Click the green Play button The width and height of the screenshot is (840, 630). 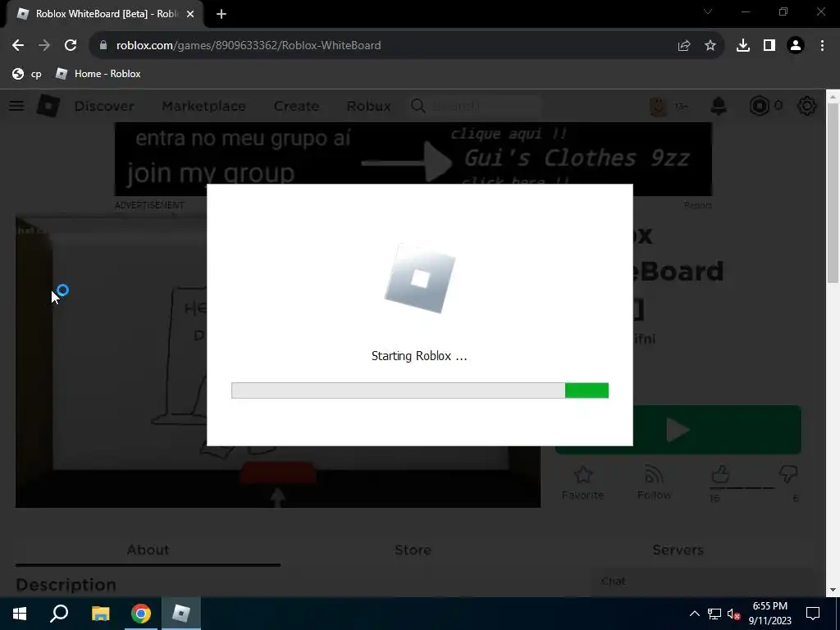pyautogui.click(x=678, y=430)
